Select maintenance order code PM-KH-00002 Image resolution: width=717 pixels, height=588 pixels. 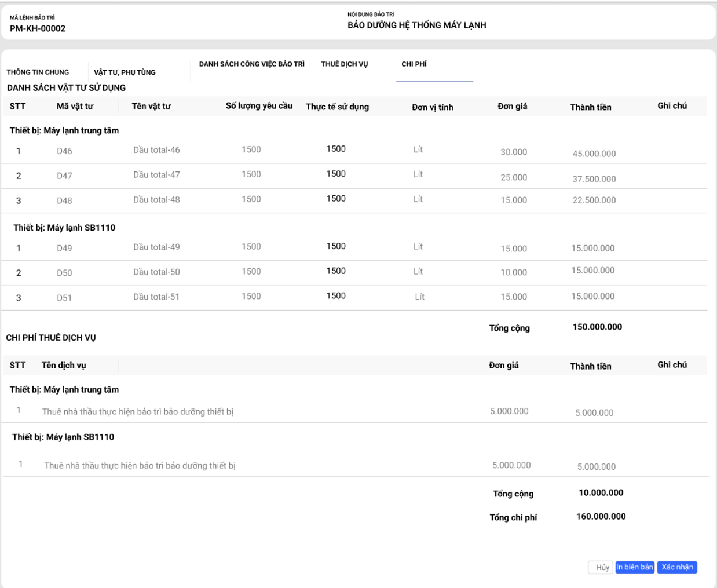click(38, 28)
